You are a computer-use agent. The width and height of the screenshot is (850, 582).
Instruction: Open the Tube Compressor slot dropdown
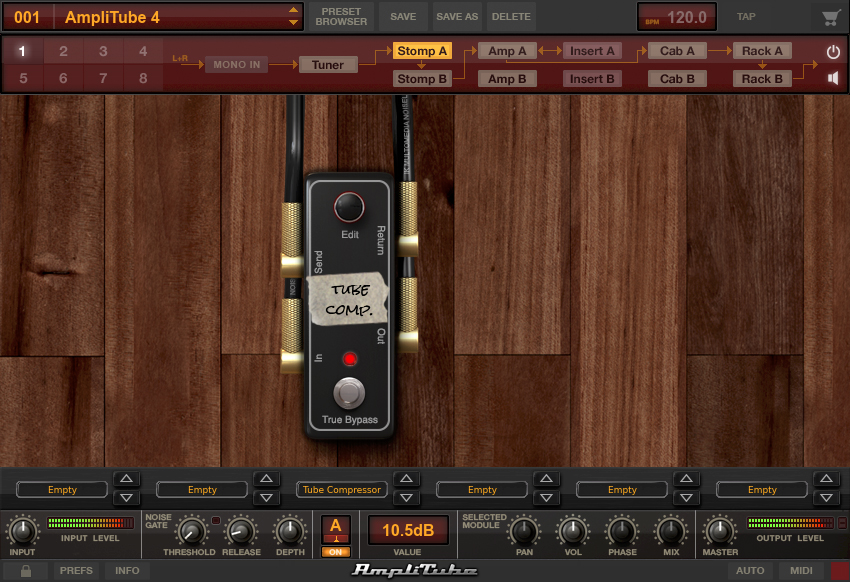point(342,489)
